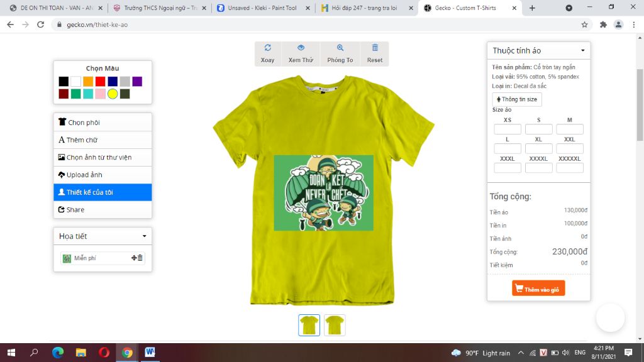This screenshot has width=644, height=362.
Task: Select Miễn phí layer thumbnail
Action: point(67,258)
